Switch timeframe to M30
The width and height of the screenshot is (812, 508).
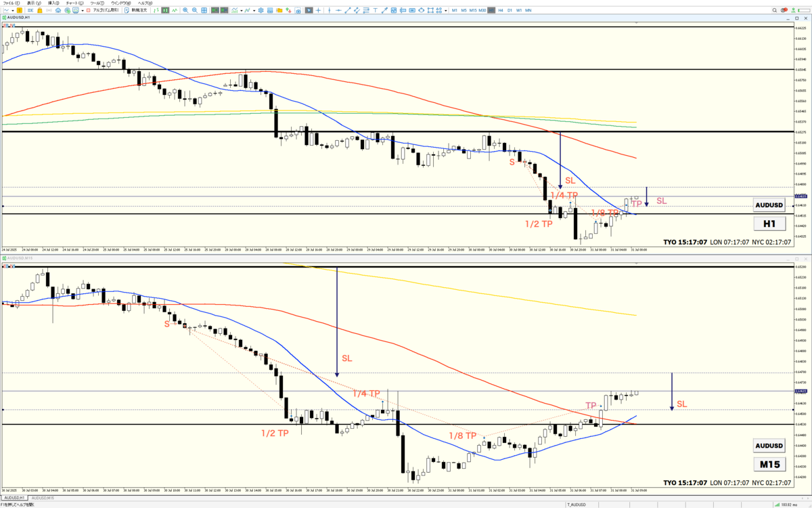(482, 11)
